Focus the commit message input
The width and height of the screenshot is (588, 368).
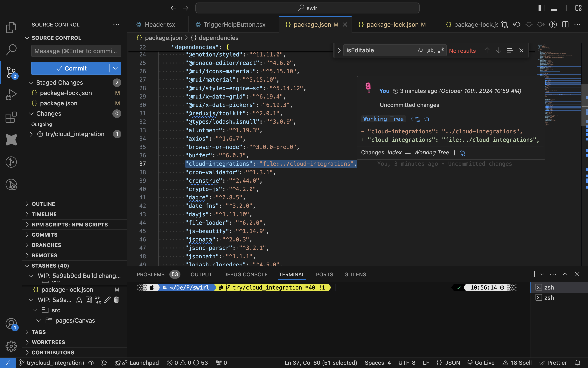76,51
